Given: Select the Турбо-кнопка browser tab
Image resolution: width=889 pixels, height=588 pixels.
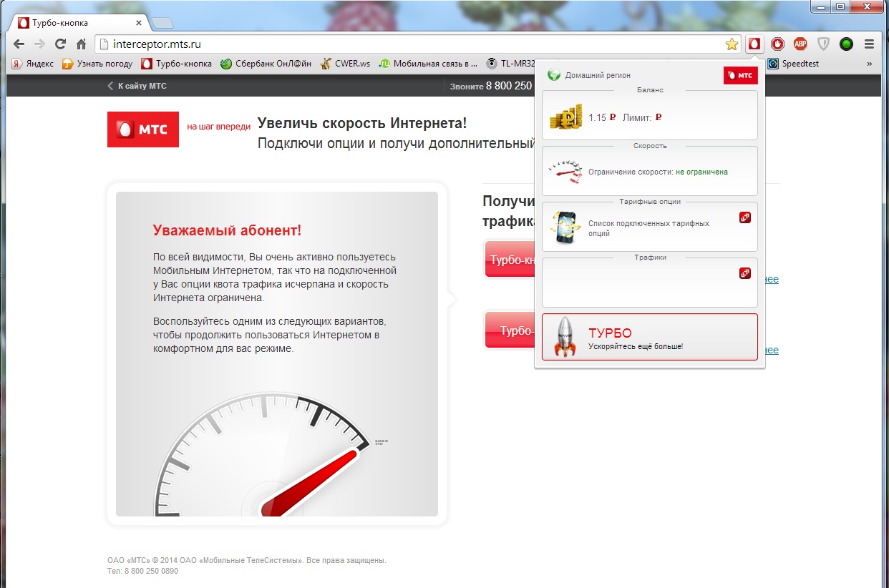Looking at the screenshot, I should click(80, 23).
